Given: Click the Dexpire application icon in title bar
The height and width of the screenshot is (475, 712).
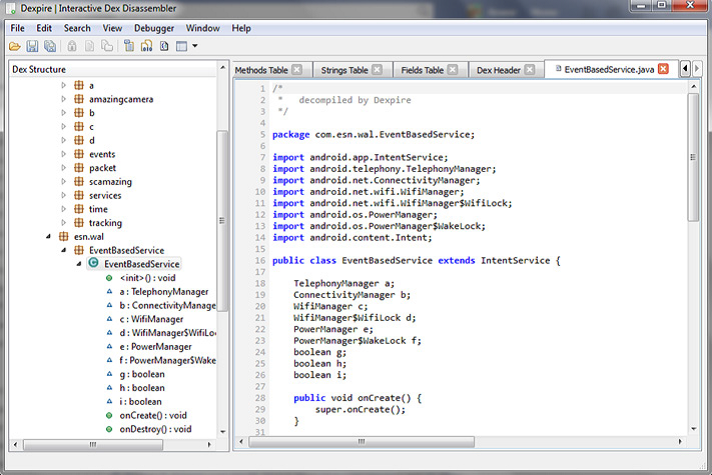Looking at the screenshot, I should (x=11, y=8).
